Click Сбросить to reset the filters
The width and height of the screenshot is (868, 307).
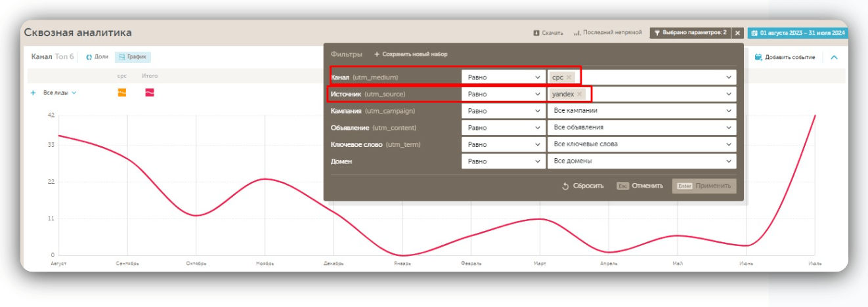[x=582, y=186]
